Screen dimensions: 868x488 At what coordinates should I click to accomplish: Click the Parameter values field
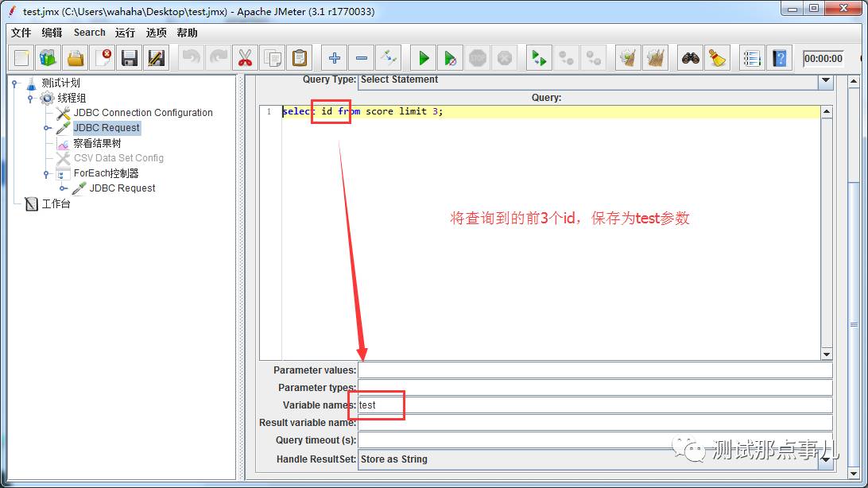click(x=595, y=370)
